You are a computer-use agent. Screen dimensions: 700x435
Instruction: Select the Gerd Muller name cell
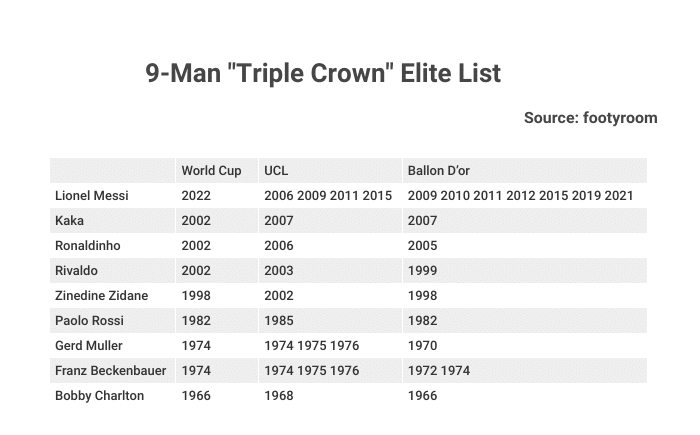tap(112, 346)
